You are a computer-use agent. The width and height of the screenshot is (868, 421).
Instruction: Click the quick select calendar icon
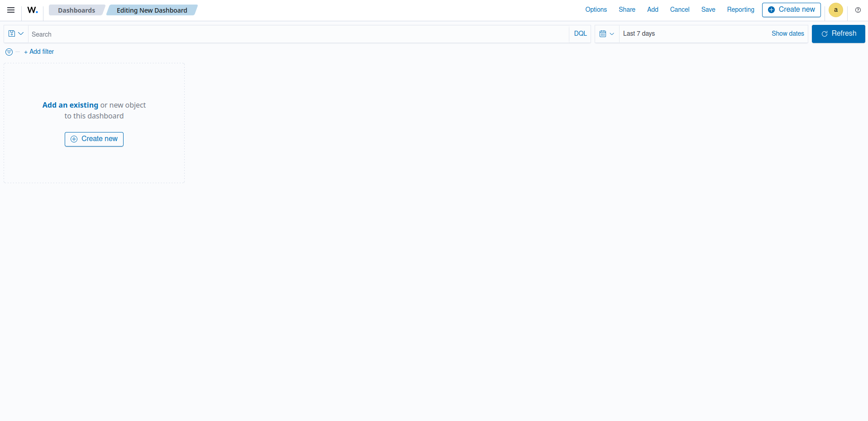604,33
